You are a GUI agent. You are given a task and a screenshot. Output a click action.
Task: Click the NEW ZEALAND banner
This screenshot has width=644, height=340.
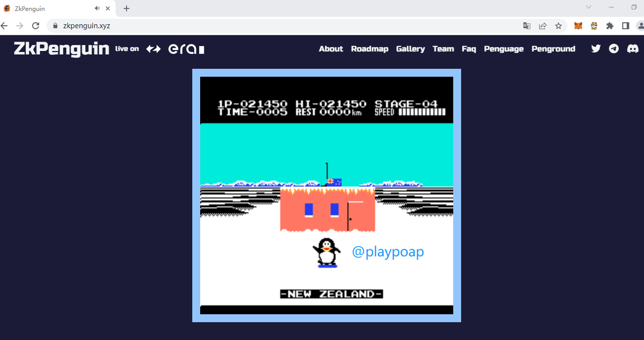click(x=331, y=294)
